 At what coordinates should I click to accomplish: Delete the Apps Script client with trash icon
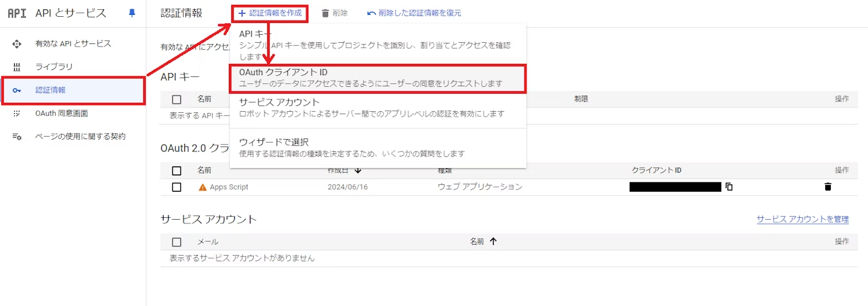[828, 187]
